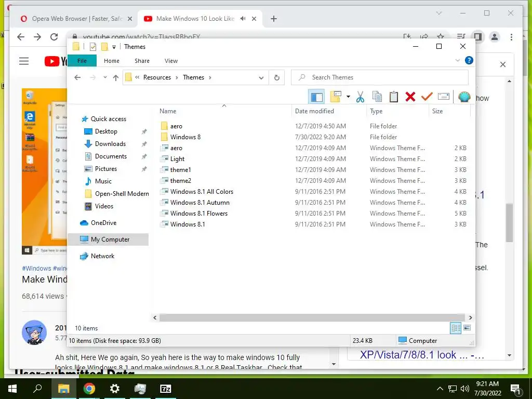Mute the YouTube tab audio icon
532x399 pixels.
pyautogui.click(x=243, y=18)
